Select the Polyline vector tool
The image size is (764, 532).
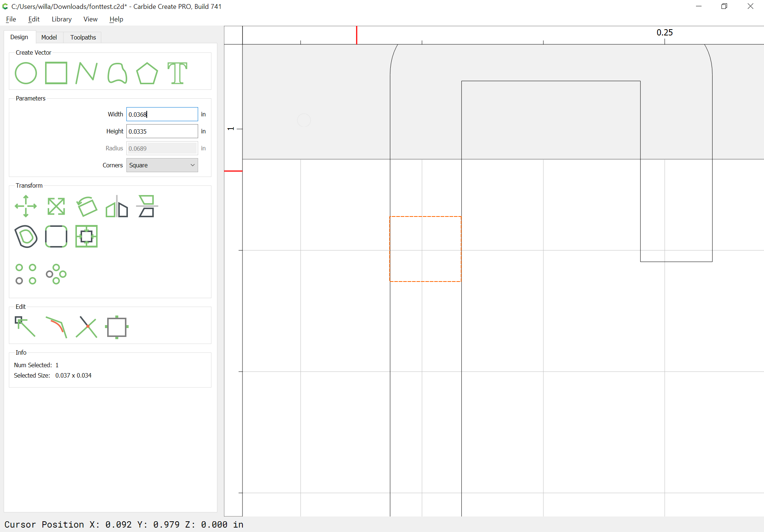(x=86, y=73)
